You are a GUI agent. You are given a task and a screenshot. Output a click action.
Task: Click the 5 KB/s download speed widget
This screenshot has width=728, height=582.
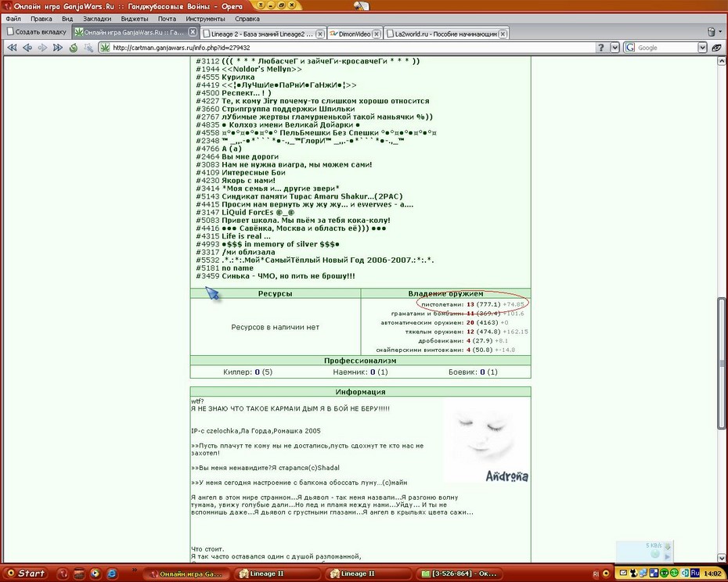[x=644, y=551]
